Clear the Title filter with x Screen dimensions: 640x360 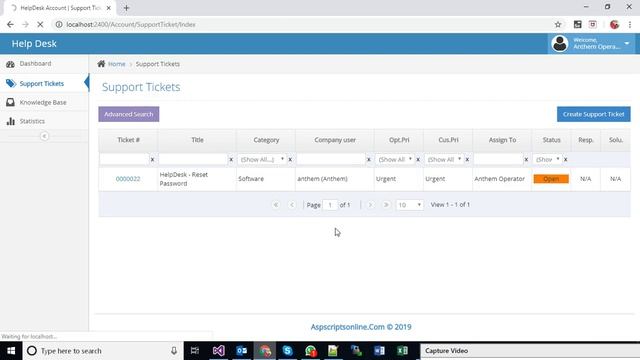[x=231, y=160]
